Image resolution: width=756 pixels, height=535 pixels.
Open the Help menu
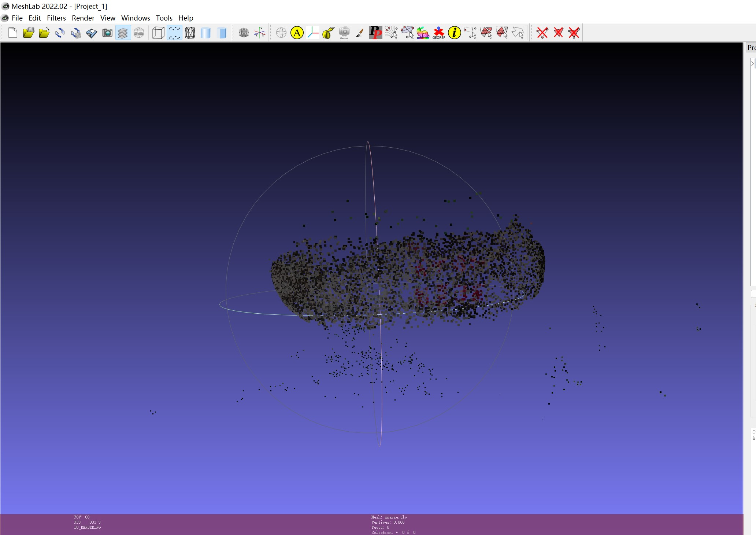tap(186, 18)
